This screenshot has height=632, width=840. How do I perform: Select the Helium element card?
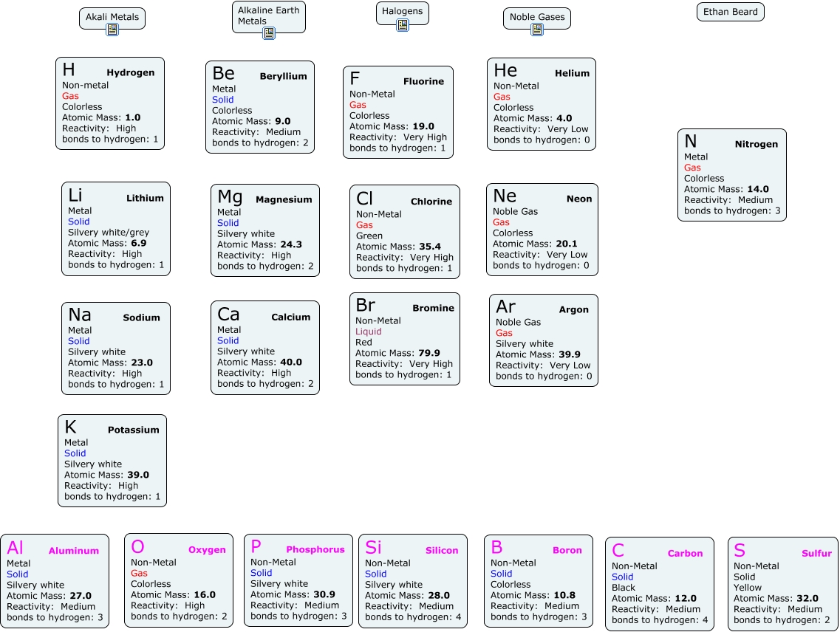[542, 104]
